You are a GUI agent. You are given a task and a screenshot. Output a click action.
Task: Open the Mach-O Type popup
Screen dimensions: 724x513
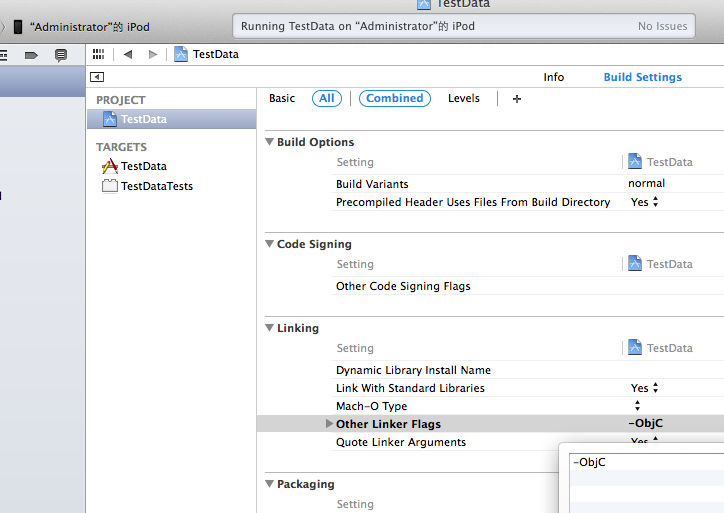pos(637,406)
